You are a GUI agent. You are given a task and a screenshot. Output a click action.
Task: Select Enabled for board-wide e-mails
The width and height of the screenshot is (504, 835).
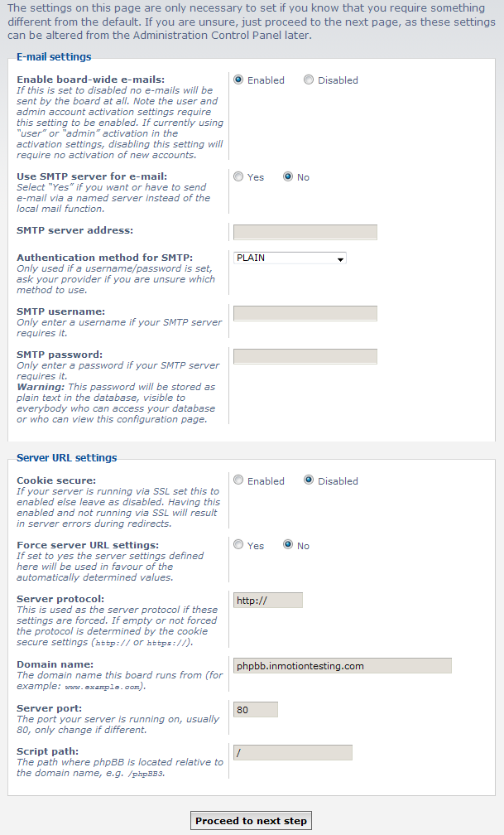tap(239, 80)
